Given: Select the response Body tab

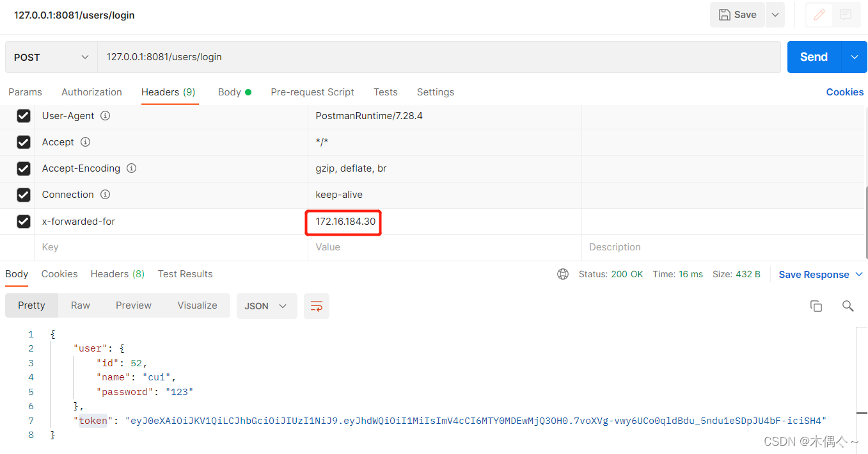Looking at the screenshot, I should [x=17, y=274].
